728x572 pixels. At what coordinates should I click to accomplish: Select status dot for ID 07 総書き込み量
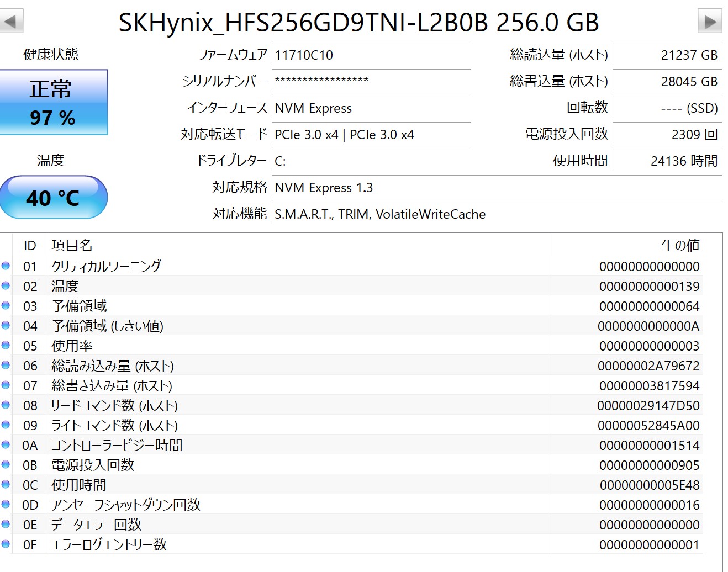pos(6,385)
